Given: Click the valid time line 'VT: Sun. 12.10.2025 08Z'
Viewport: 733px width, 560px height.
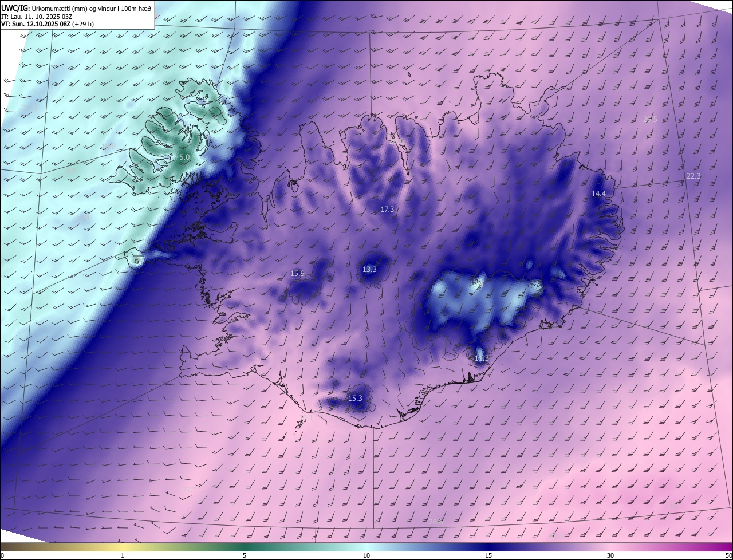Looking at the screenshot, I should 36,25.
